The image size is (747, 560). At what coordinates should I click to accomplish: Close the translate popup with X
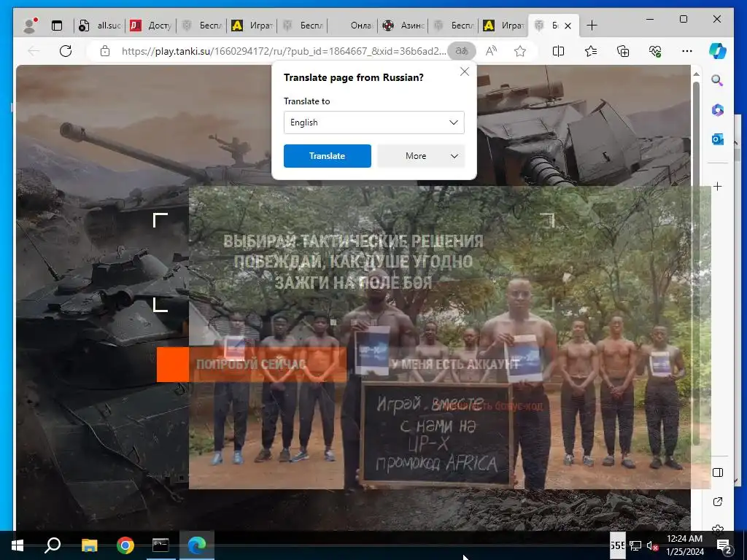(465, 71)
